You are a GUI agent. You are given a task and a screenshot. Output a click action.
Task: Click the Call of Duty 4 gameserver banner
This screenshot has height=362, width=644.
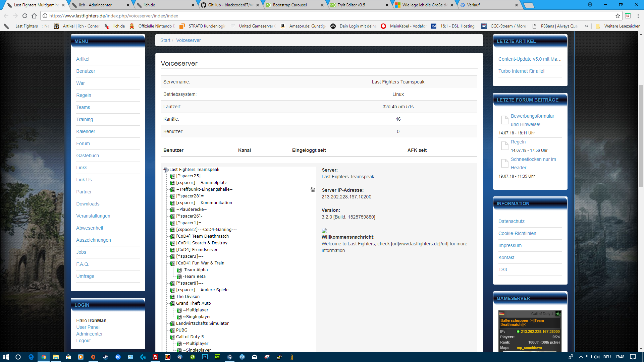point(530,331)
